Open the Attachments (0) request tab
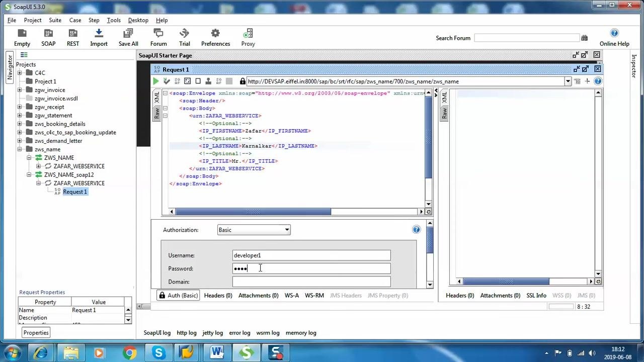The image size is (644, 362). click(x=258, y=295)
